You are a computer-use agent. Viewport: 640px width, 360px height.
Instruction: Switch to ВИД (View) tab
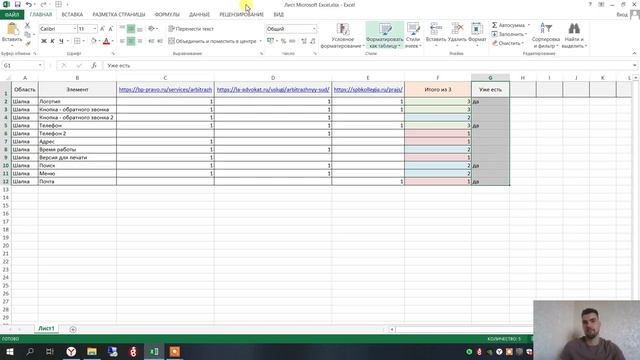pyautogui.click(x=279, y=15)
